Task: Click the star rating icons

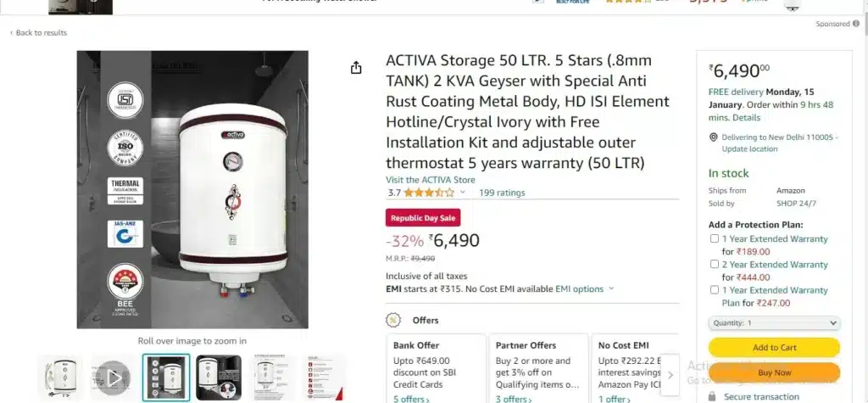Action: (429, 193)
